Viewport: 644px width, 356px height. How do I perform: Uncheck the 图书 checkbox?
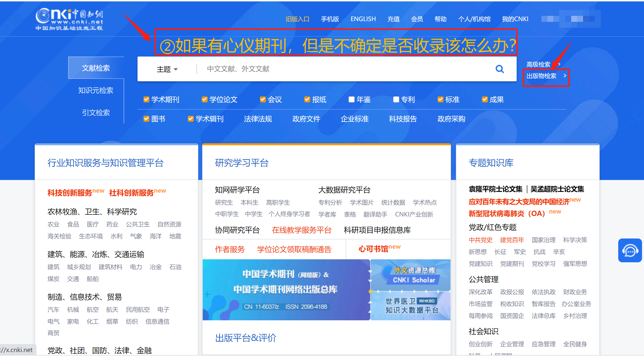point(146,119)
